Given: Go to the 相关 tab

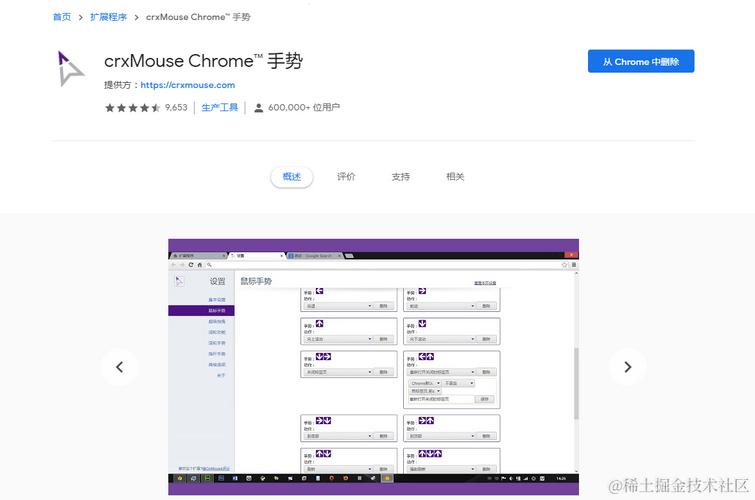Looking at the screenshot, I should coord(455,177).
